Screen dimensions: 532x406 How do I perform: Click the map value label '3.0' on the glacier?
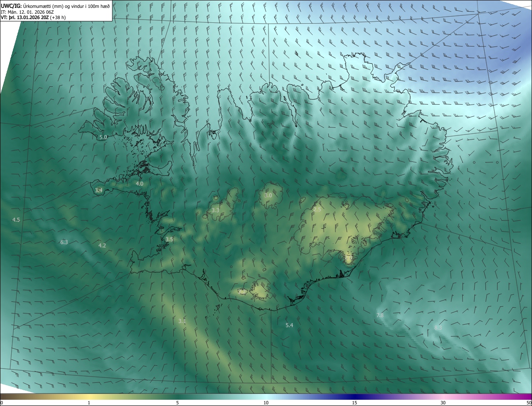tap(268, 195)
